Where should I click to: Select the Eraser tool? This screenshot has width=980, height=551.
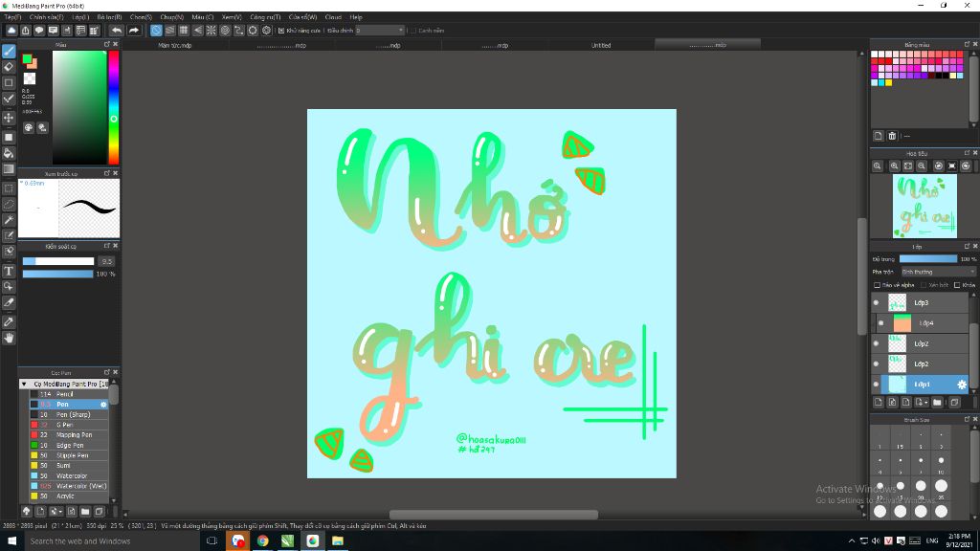[9, 66]
